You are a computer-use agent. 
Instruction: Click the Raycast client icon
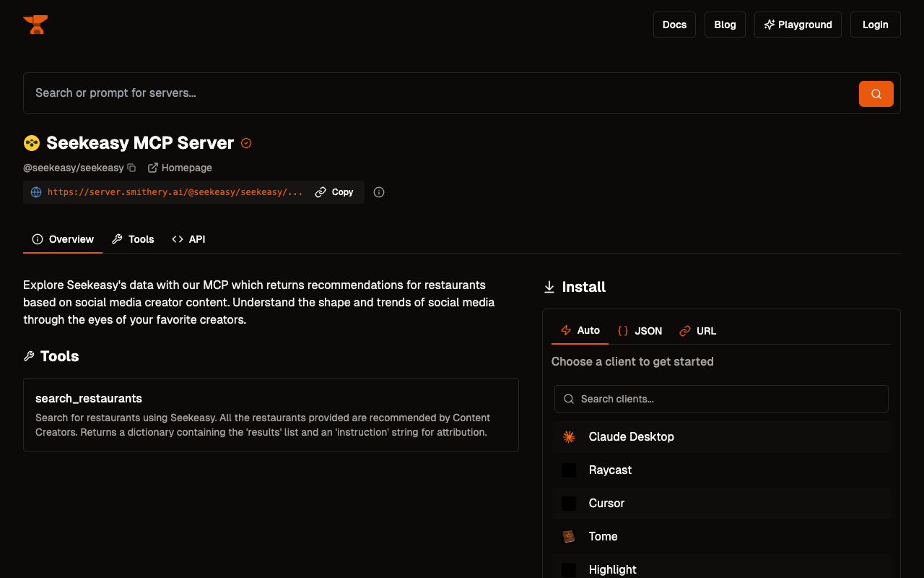click(569, 470)
